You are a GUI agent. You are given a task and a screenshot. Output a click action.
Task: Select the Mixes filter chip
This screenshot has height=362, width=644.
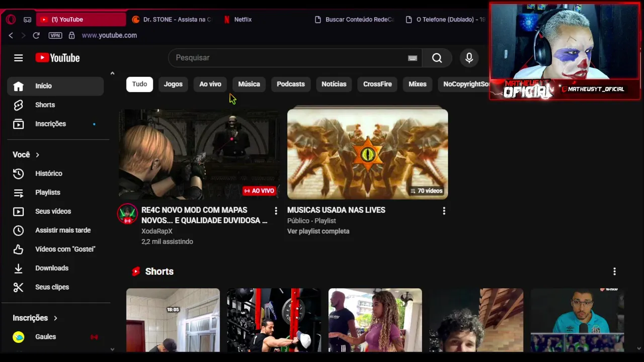coord(418,84)
